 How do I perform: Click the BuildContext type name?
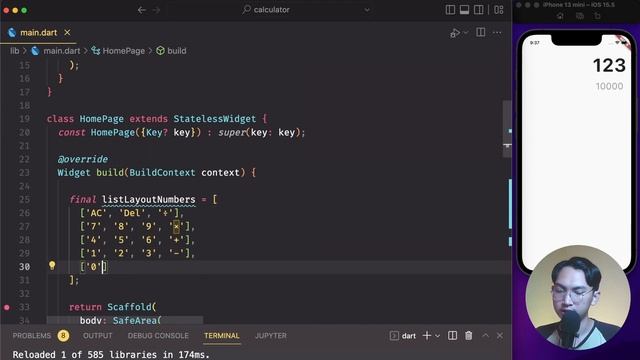pos(162,173)
